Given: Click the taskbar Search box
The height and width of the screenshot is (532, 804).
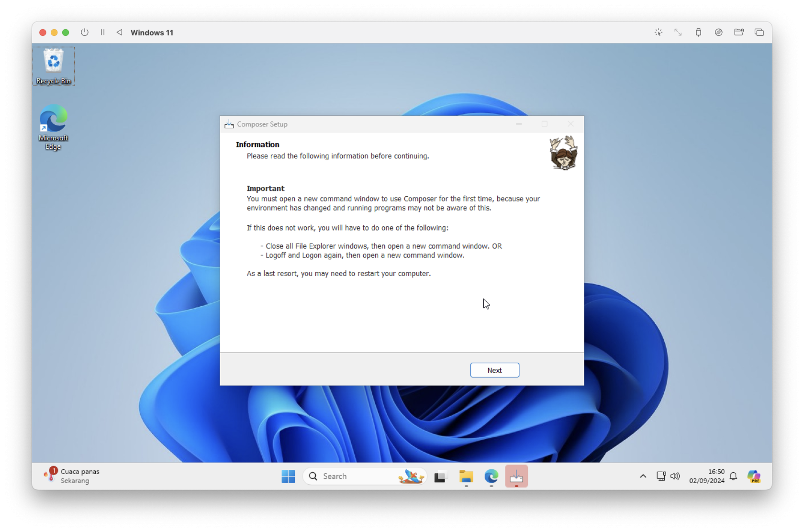Looking at the screenshot, I should pyautogui.click(x=365, y=476).
